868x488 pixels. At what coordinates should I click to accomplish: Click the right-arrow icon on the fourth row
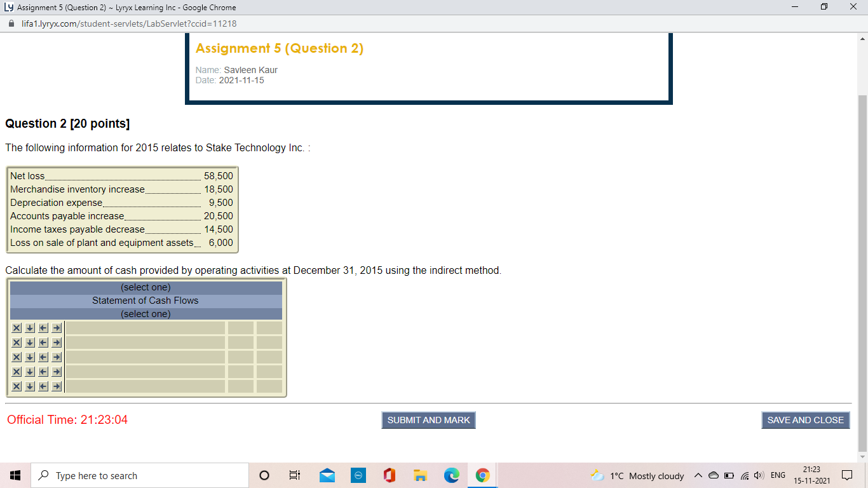(x=56, y=372)
